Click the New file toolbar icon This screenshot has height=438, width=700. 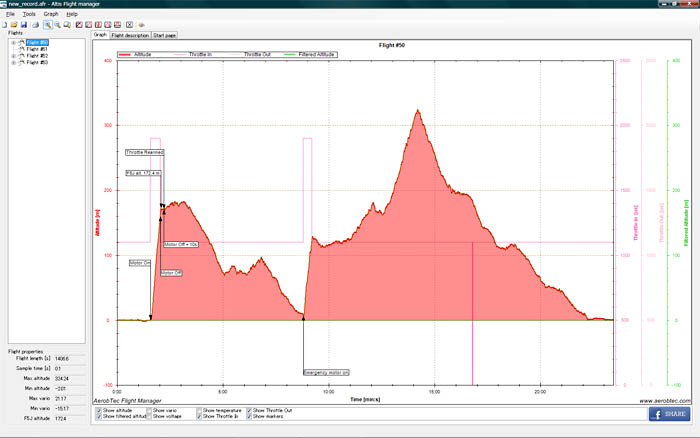click(x=4, y=25)
